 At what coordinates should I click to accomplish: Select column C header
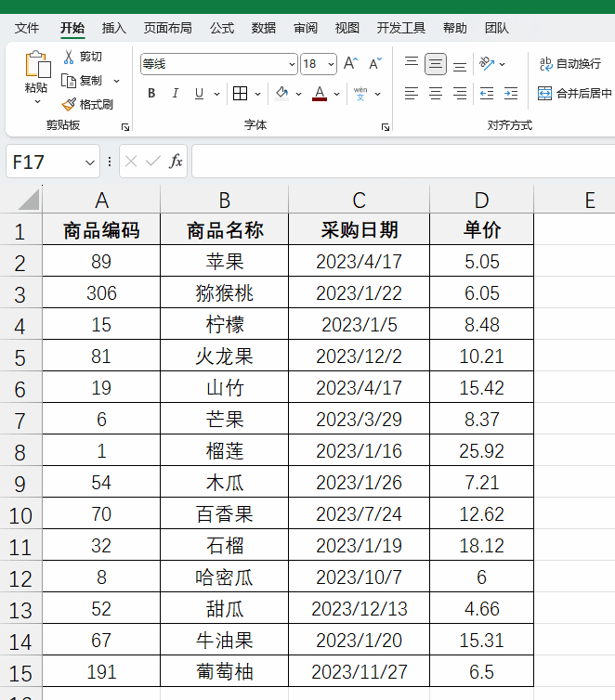coord(360,200)
